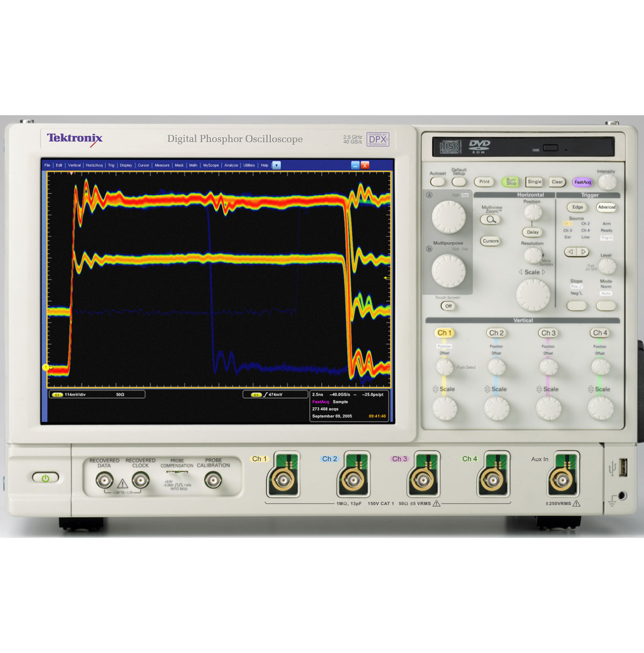Click the 474mV trigger level readout
The width and height of the screenshot is (644, 653).
[275, 395]
